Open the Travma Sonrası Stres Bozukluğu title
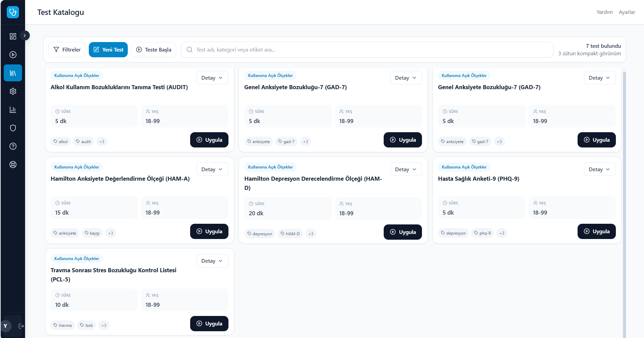644x338 pixels. pos(114,275)
